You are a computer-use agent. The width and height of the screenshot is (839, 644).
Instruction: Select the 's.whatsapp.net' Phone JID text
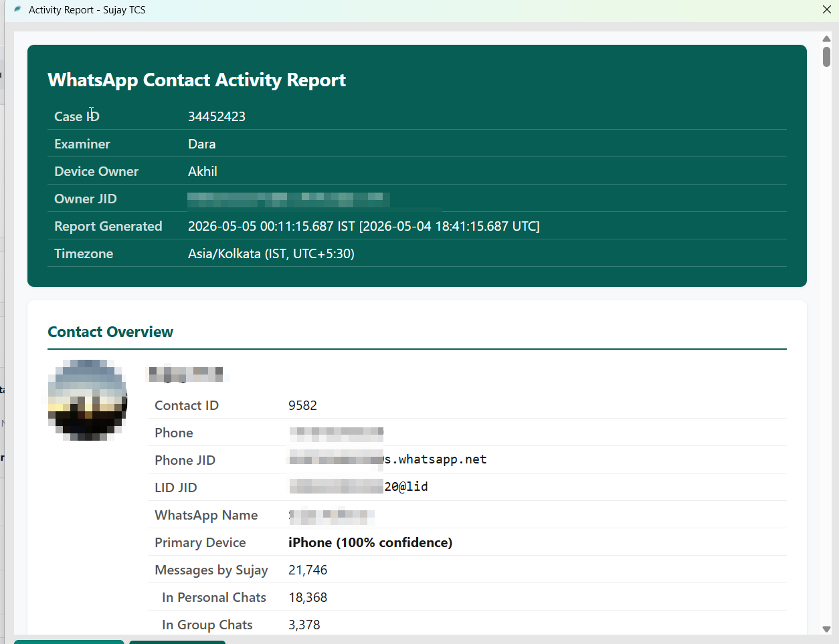click(x=436, y=459)
